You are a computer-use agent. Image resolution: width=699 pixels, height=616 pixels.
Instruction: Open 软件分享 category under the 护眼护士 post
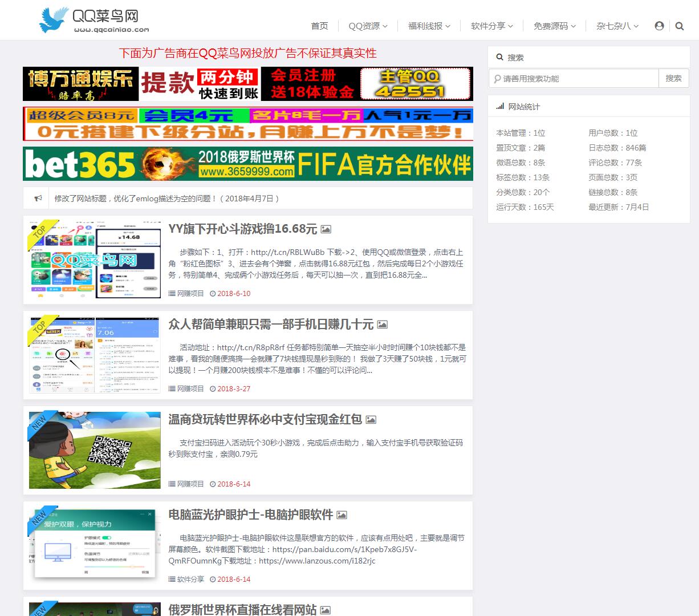pyautogui.click(x=190, y=579)
